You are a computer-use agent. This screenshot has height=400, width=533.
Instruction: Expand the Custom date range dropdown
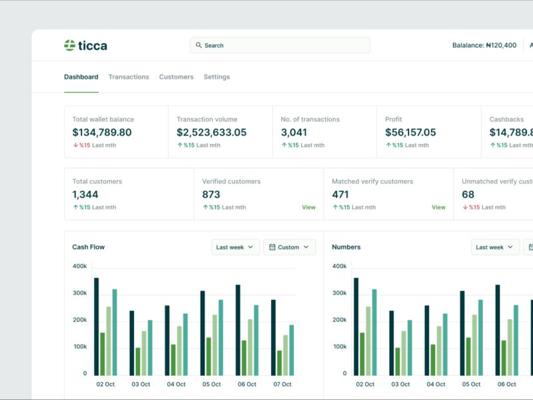[289, 247]
